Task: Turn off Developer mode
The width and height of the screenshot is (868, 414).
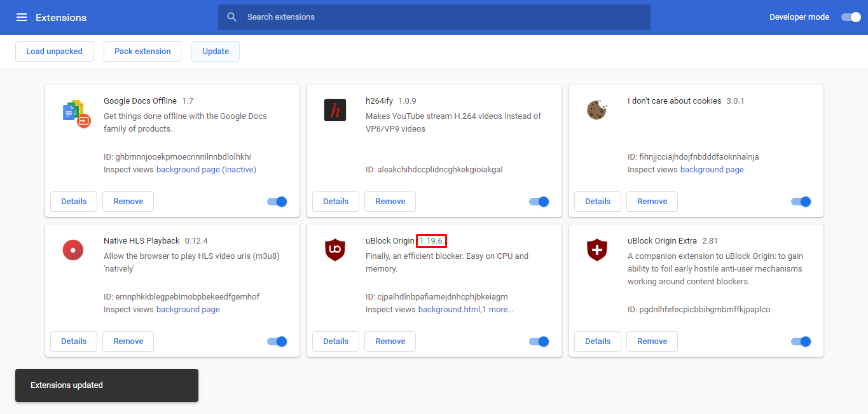Action: [x=851, y=17]
